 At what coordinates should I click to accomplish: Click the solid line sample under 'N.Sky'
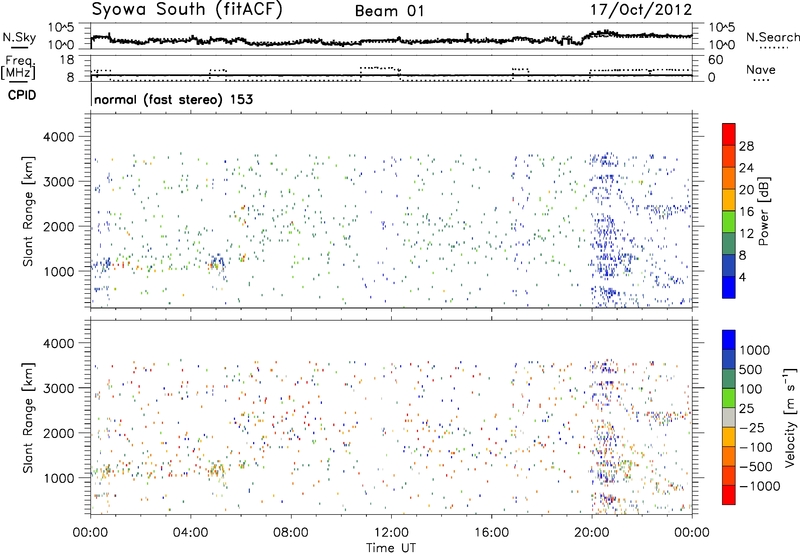point(19,48)
